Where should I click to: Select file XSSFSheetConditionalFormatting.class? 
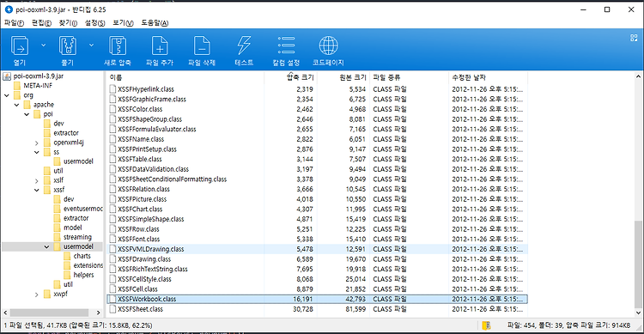[x=172, y=179]
